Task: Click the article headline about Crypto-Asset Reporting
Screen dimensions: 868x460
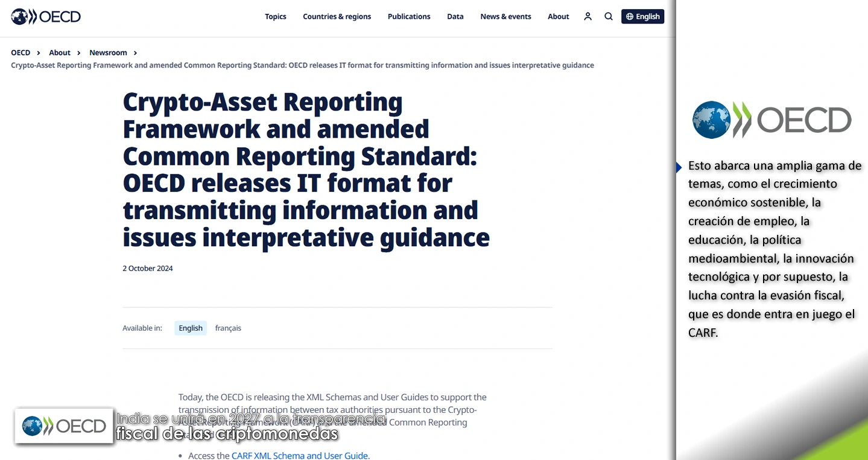Action: (306, 170)
